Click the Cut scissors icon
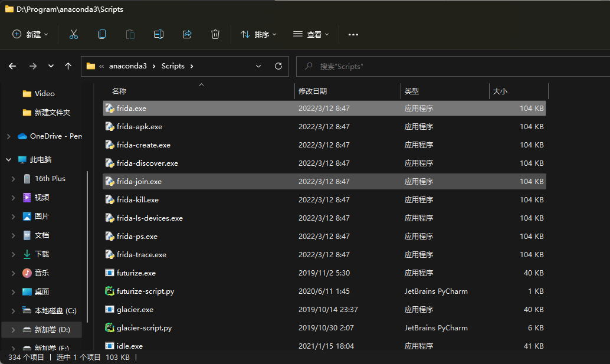 point(74,34)
